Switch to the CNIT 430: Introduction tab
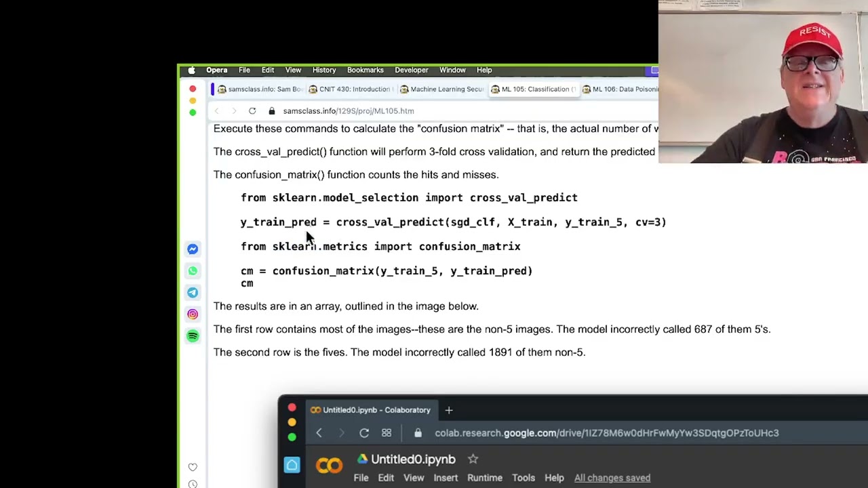The height and width of the screenshot is (488, 868). point(351,89)
